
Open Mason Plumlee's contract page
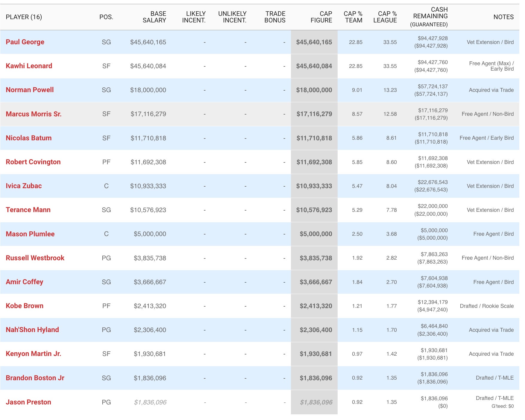[30, 234]
